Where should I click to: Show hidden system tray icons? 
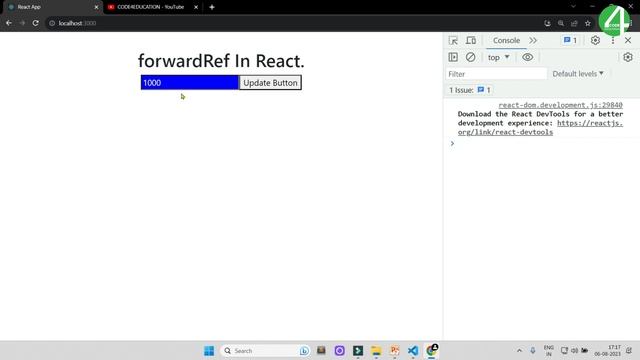[519, 351]
